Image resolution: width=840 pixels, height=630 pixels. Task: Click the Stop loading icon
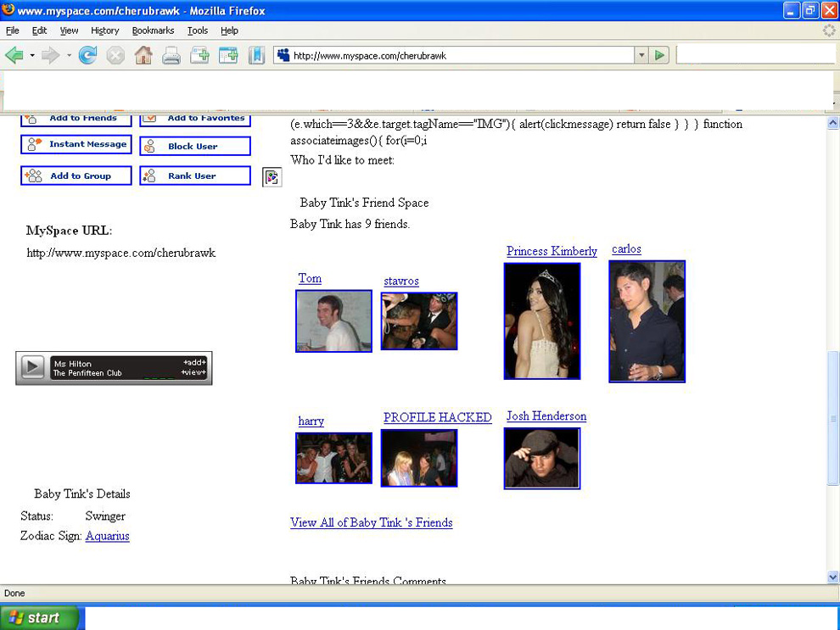click(115, 55)
